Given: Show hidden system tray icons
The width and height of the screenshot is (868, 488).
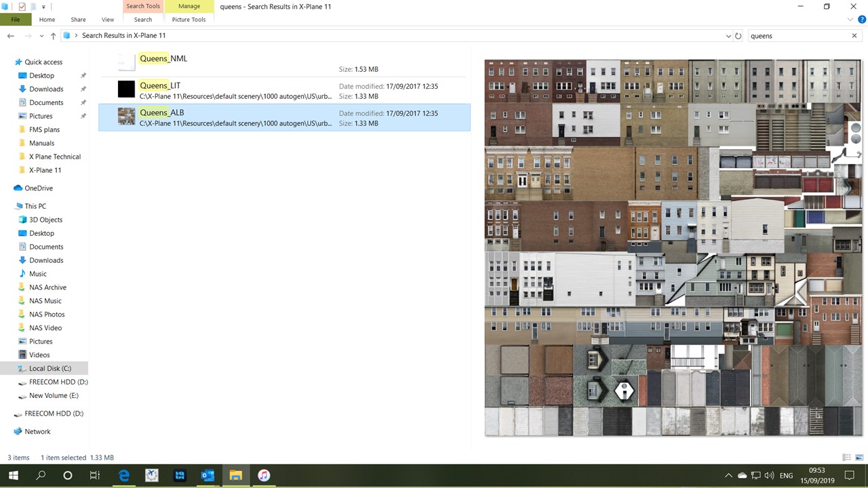Looking at the screenshot, I should point(728,476).
